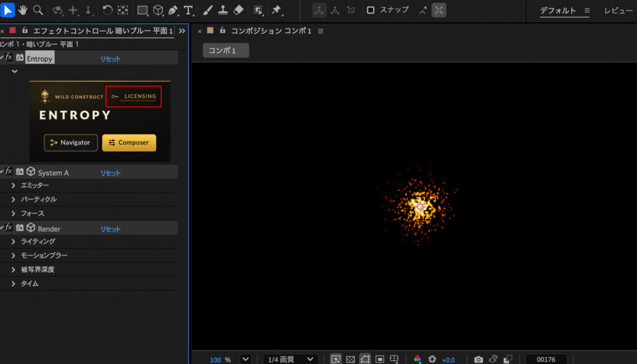Select the Type text tool

(x=188, y=10)
